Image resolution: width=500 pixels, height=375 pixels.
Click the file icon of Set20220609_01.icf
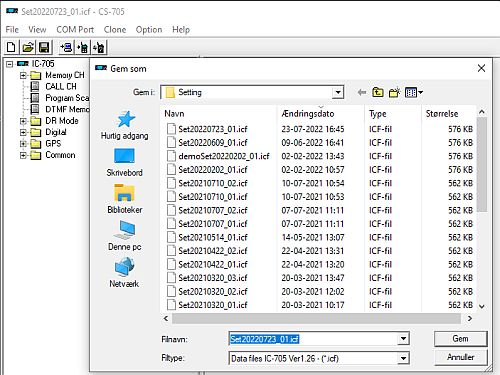click(171, 142)
